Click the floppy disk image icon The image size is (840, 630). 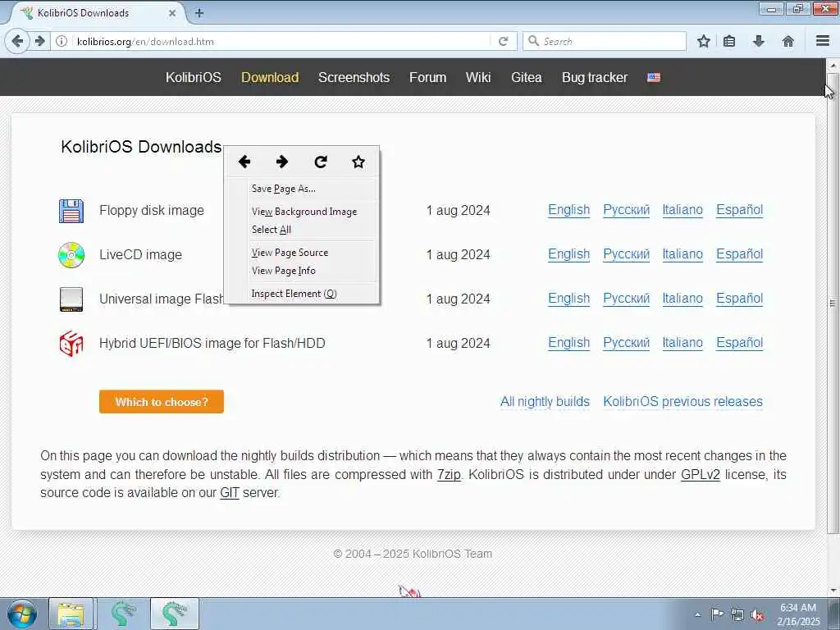pos(71,211)
